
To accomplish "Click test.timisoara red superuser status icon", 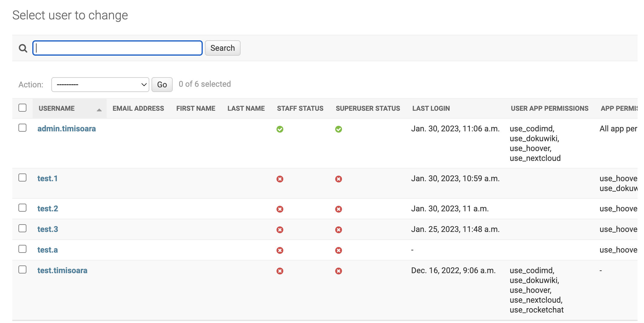I will (338, 271).
